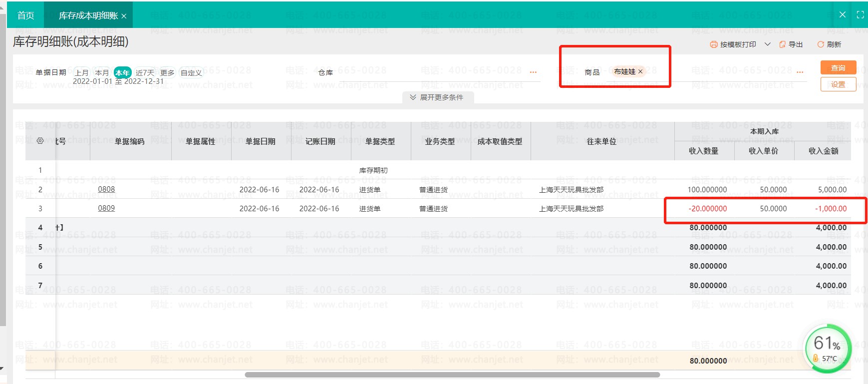
Task: Click the -20.000000 quantity cell
Action: [708, 209]
